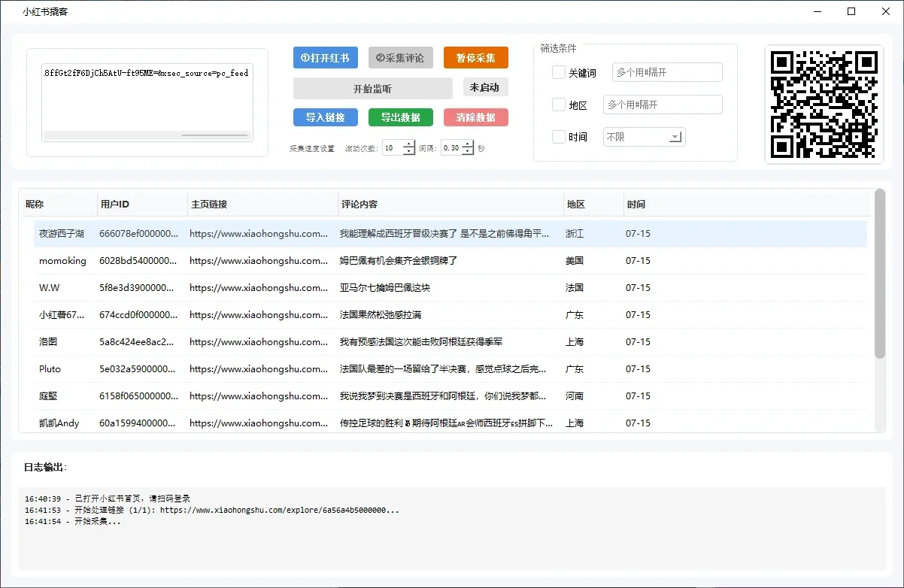
Task: Increase 滚动次数 with the up arrow
Action: coord(409,144)
